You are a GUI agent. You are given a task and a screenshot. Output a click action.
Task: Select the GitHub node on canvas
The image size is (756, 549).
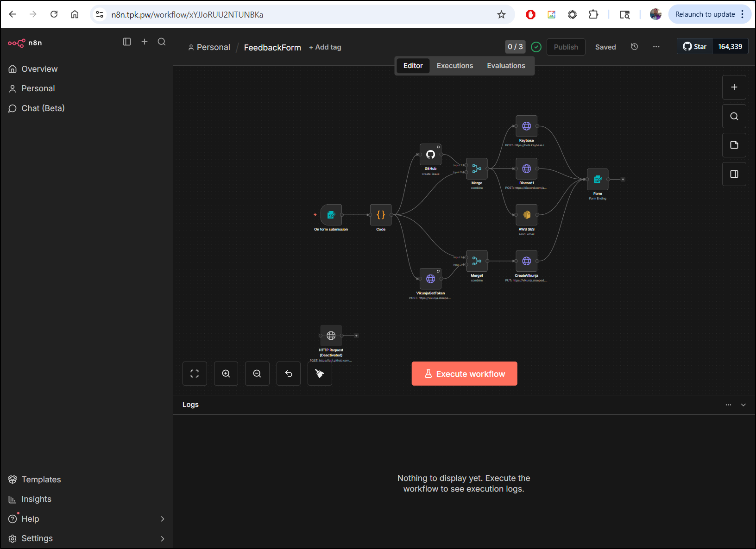coord(430,155)
